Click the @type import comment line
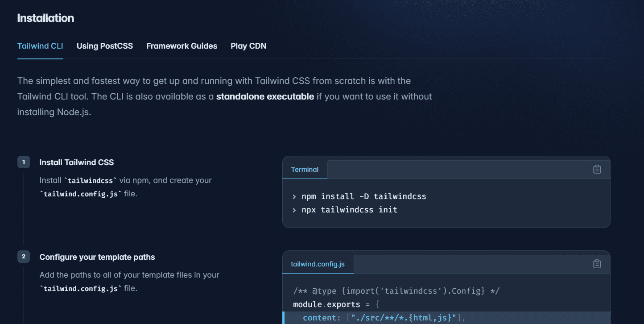Screen dimensions: 644x324 pos(396,291)
